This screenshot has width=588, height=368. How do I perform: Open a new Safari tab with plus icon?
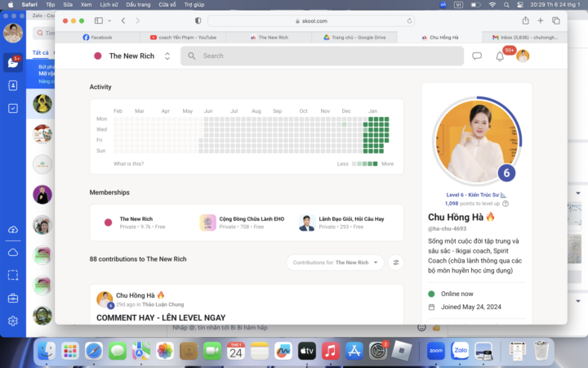click(541, 20)
